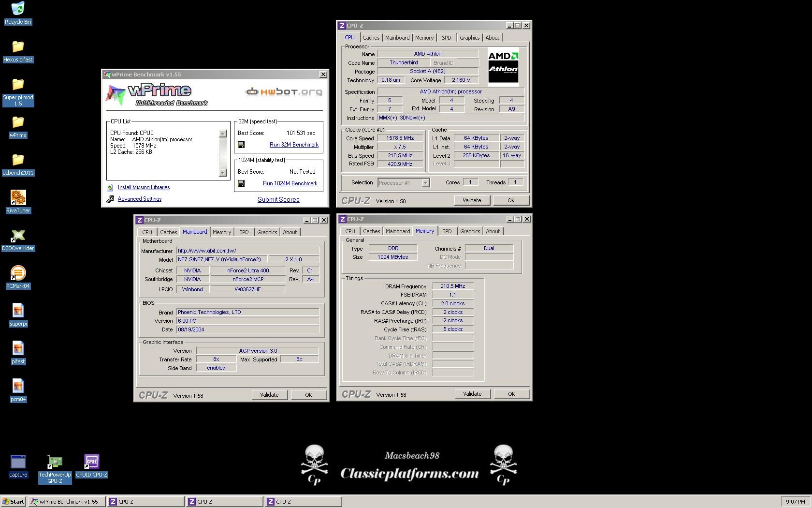Switch to the CPU tab in Mainboard window
The image size is (812, 508).
(x=147, y=232)
